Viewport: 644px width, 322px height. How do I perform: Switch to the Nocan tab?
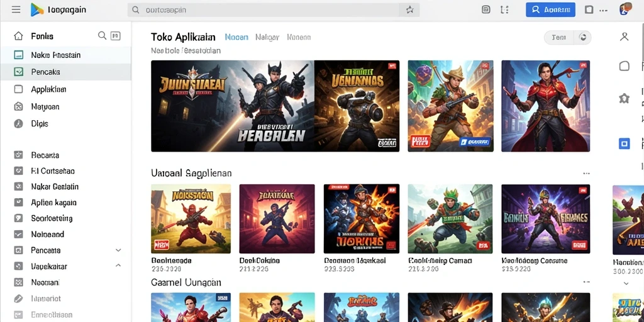point(236,37)
